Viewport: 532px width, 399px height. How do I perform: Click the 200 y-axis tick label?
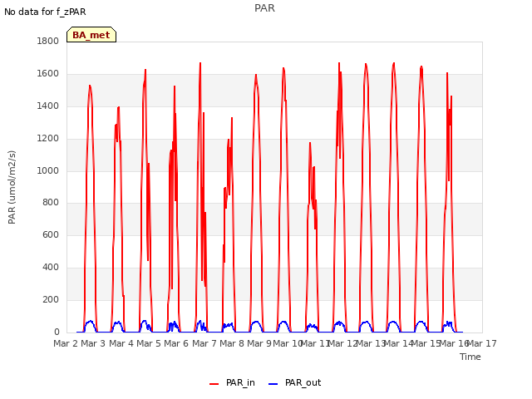click(51, 299)
